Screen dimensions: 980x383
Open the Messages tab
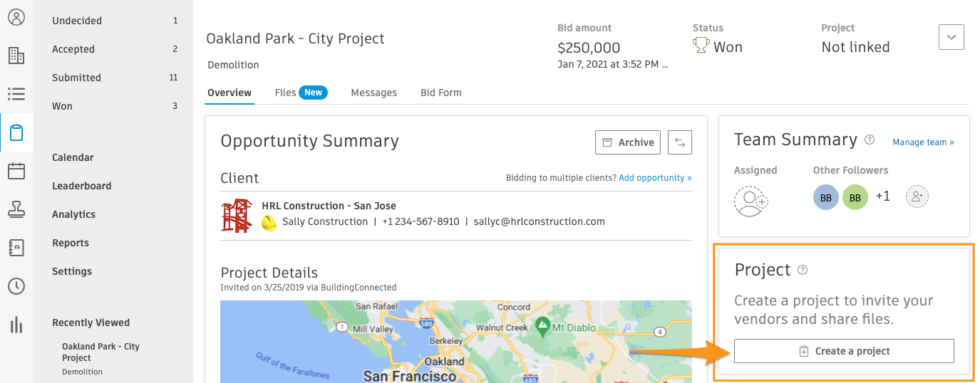point(374,93)
